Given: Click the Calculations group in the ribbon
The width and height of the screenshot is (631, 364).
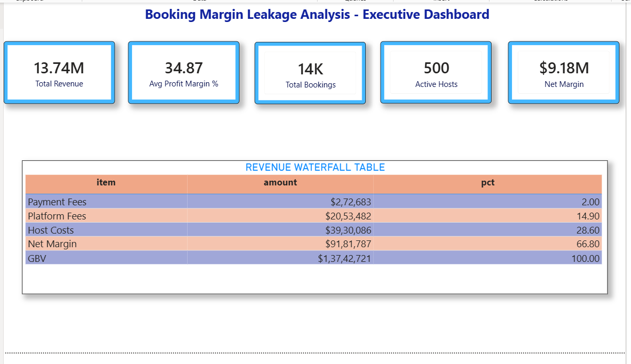Looking at the screenshot, I should (551, 2).
